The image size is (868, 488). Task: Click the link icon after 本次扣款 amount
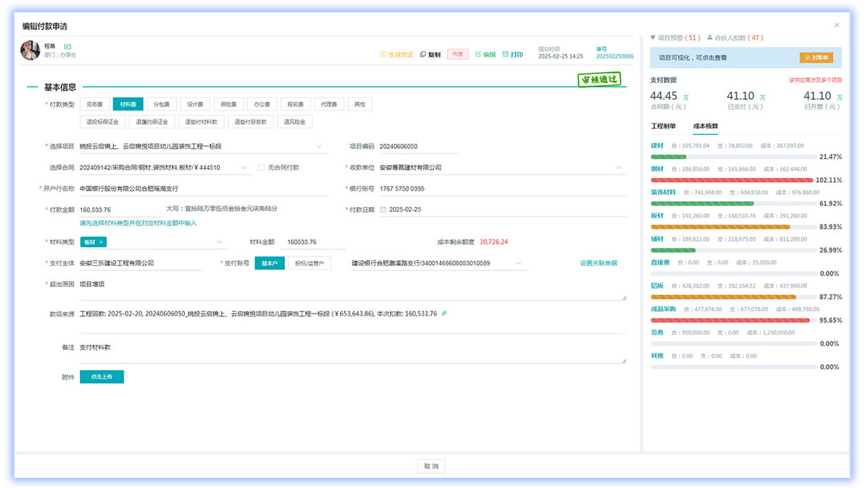444,314
